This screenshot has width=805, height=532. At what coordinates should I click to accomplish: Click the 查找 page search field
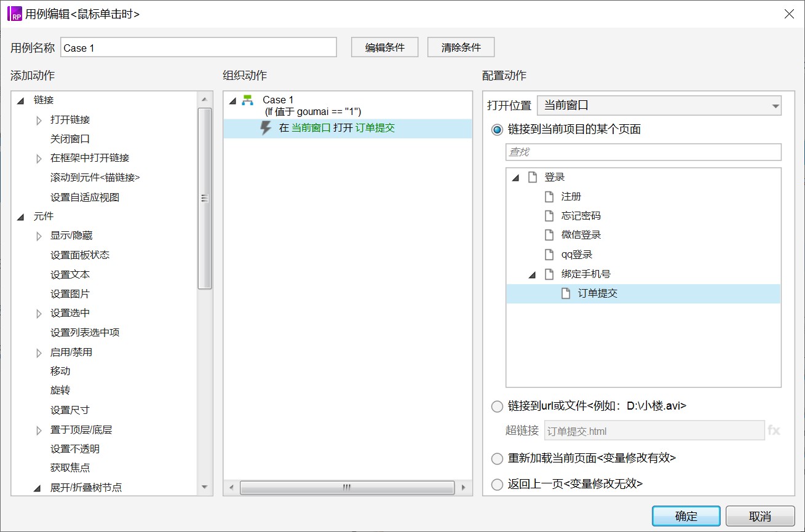point(643,152)
